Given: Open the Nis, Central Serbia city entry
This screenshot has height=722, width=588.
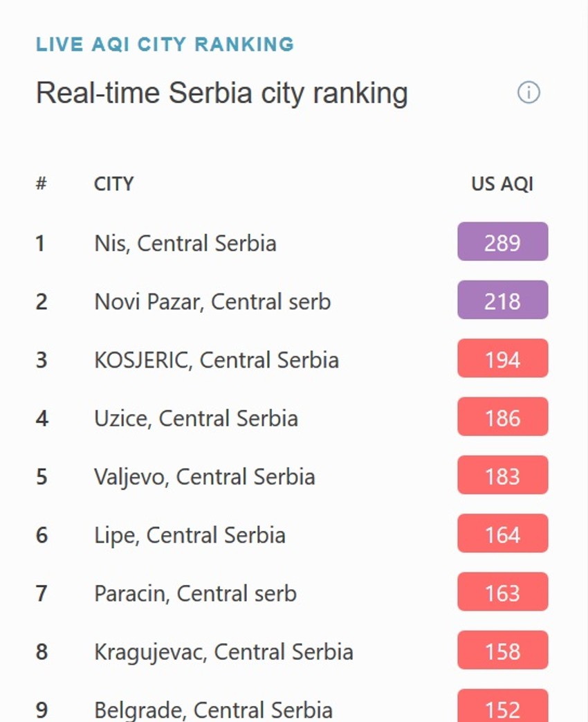Looking at the screenshot, I should pyautogui.click(x=185, y=242).
